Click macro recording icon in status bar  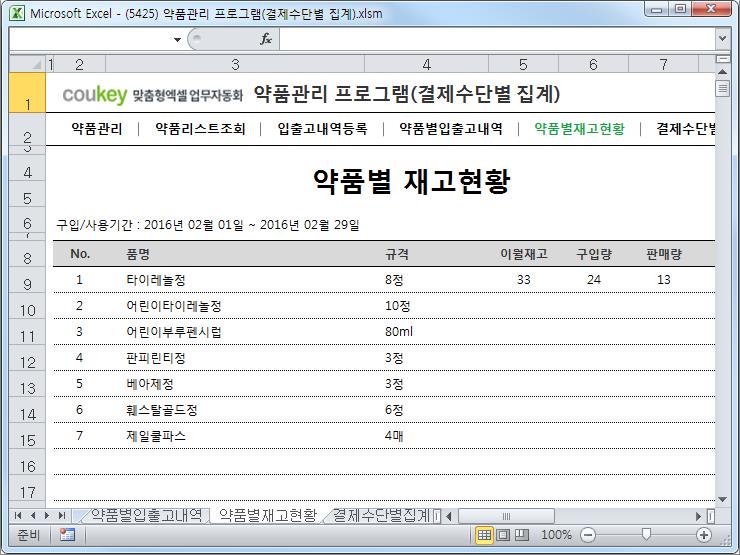point(67,535)
